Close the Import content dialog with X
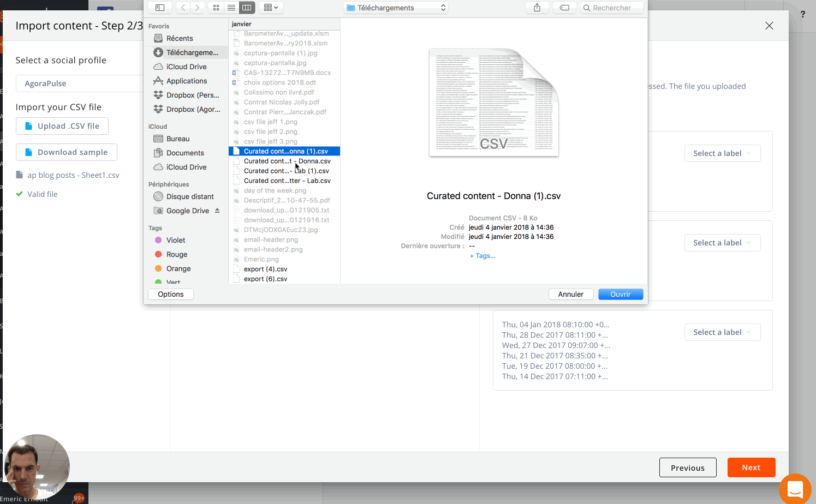Screen dimensions: 816x504 coord(769,26)
